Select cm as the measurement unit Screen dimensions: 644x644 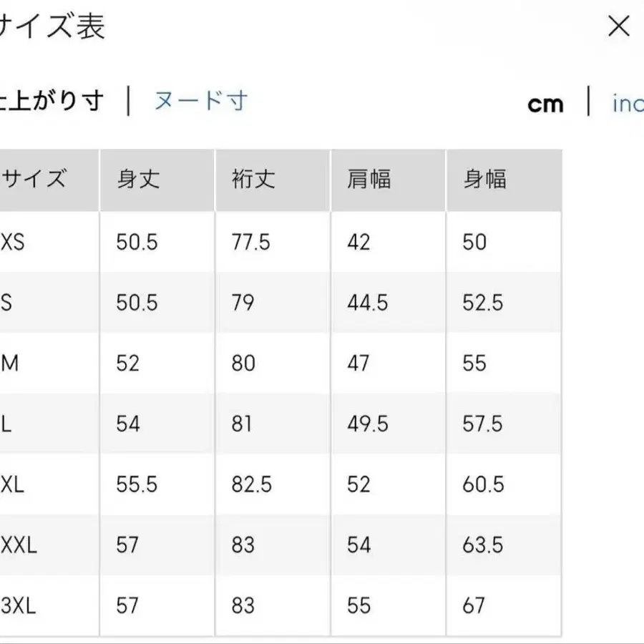546,104
